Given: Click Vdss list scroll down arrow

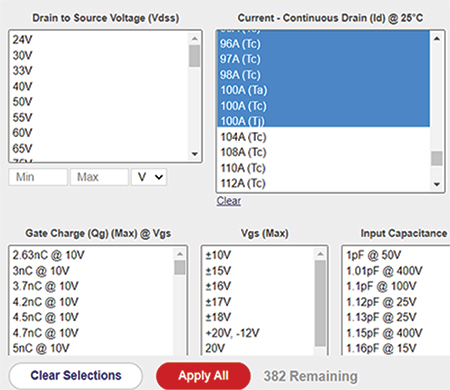Looking at the screenshot, I should coord(195,154).
